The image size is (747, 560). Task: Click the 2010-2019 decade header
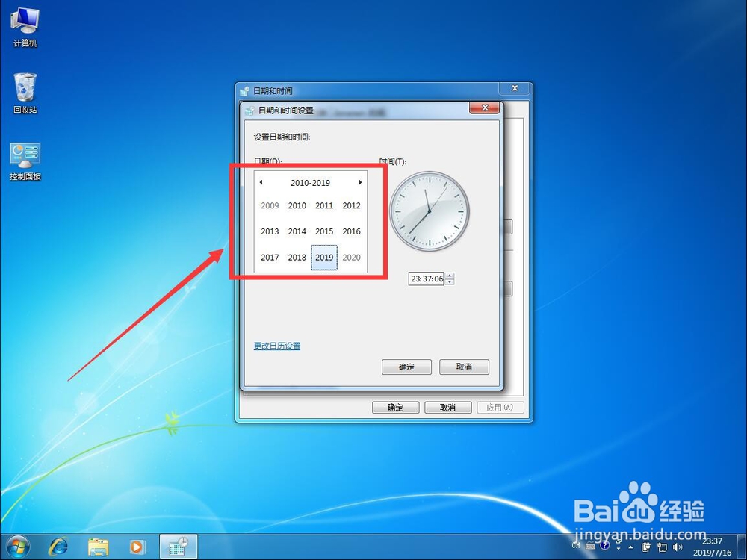[x=310, y=183]
